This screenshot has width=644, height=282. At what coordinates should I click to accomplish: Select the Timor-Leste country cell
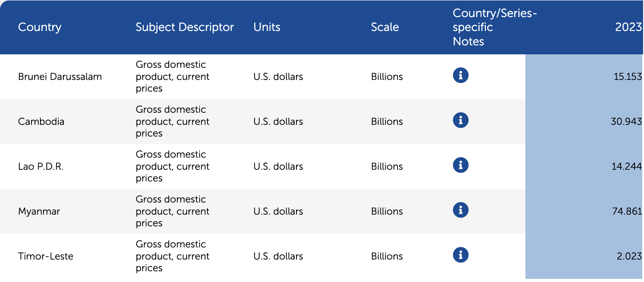tap(45, 256)
